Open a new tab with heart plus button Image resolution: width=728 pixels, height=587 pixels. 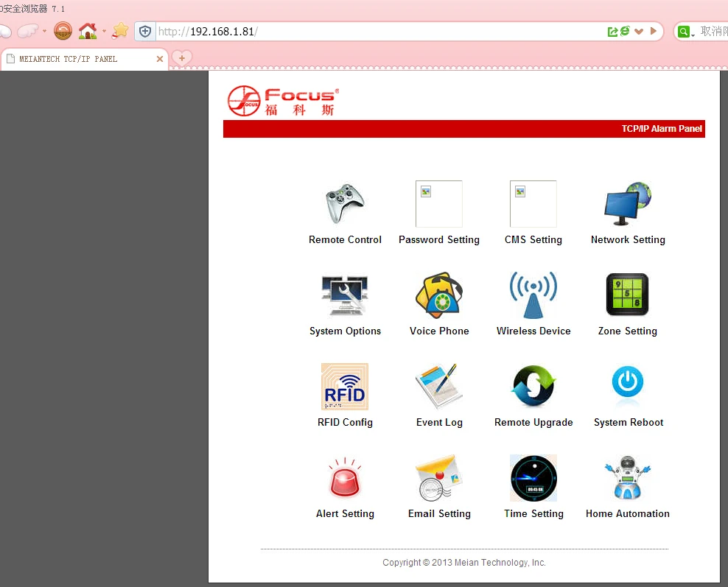point(182,58)
